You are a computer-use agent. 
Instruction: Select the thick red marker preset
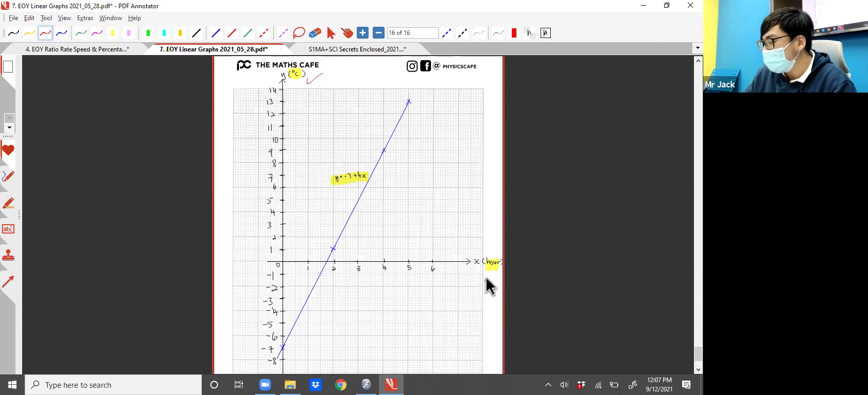point(514,33)
